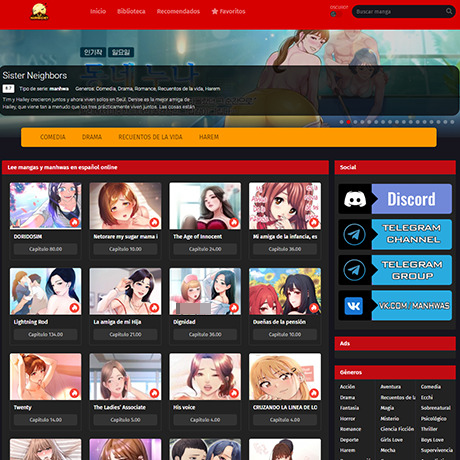Select the first carousel dot
460x460 pixels.
pos(341,122)
